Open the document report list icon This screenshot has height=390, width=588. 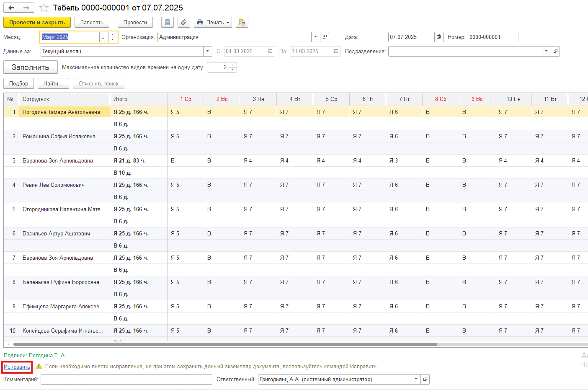point(168,22)
